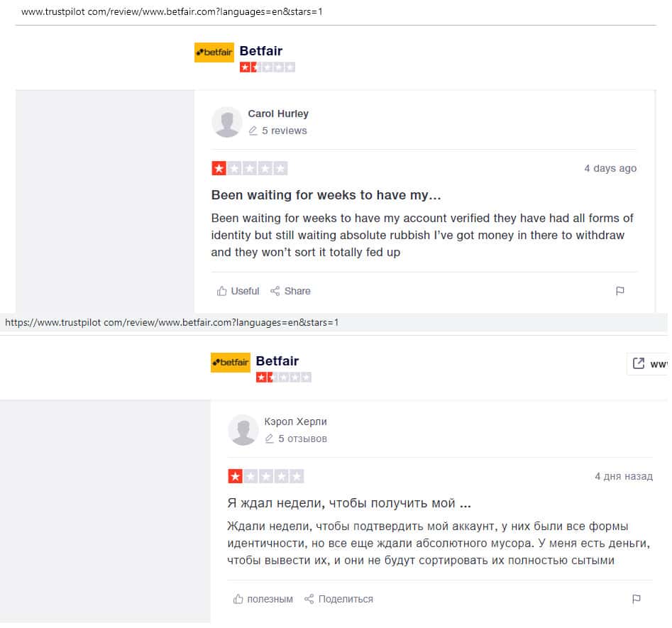Flag the Carol Hurley review
This screenshot has height=628, width=672.
[619, 291]
